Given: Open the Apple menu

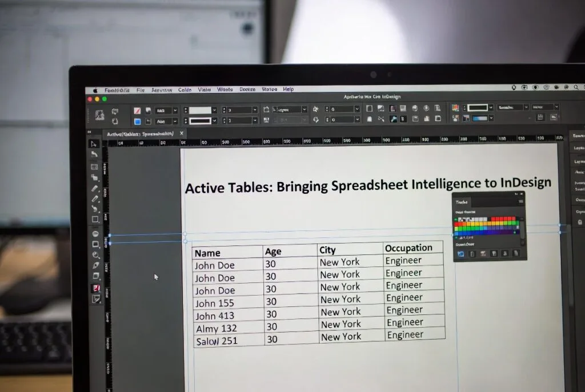Looking at the screenshot, I should click(x=95, y=90).
